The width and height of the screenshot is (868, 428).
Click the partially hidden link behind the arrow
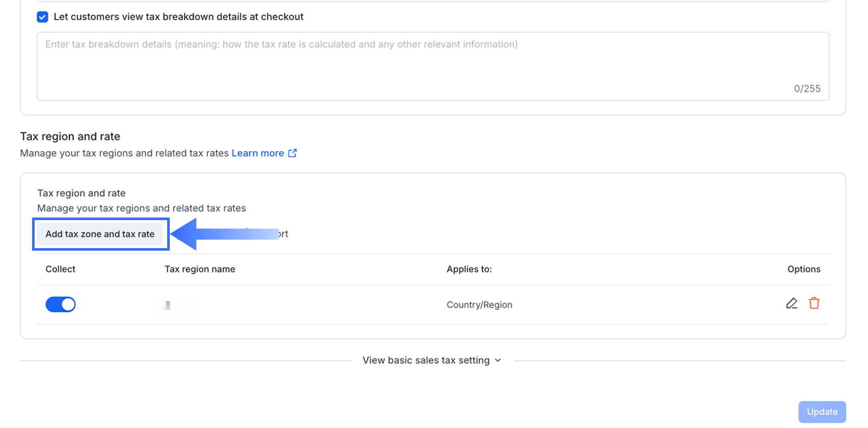(x=283, y=234)
